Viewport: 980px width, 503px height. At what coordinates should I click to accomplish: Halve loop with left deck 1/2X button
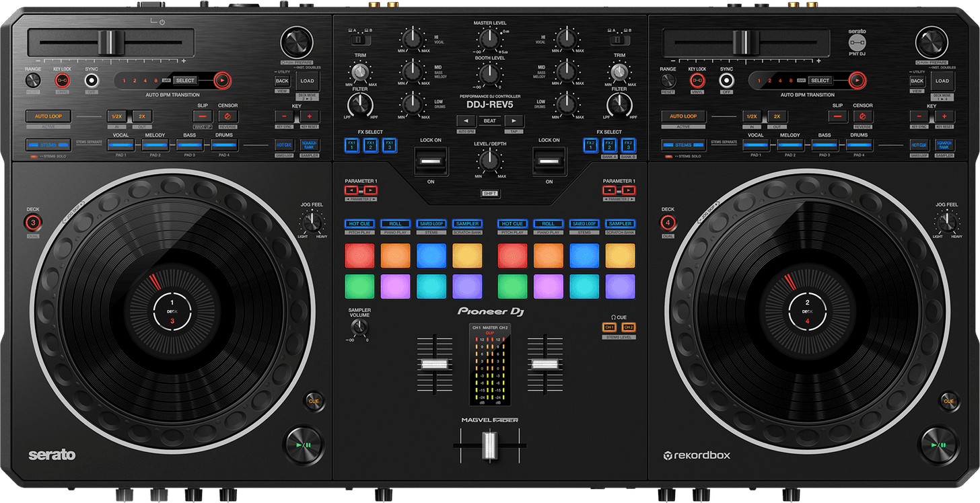(x=116, y=116)
